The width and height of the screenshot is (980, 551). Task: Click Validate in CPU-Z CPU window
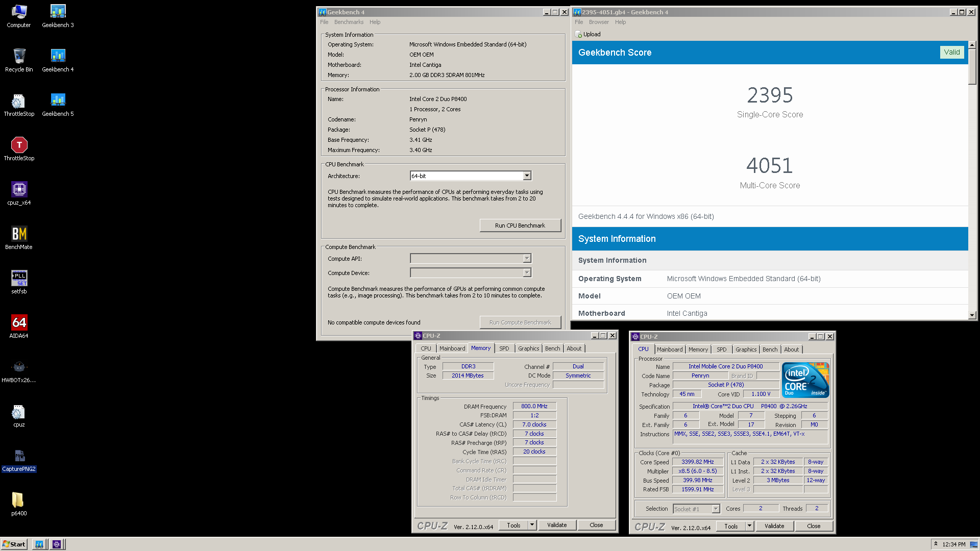(774, 526)
